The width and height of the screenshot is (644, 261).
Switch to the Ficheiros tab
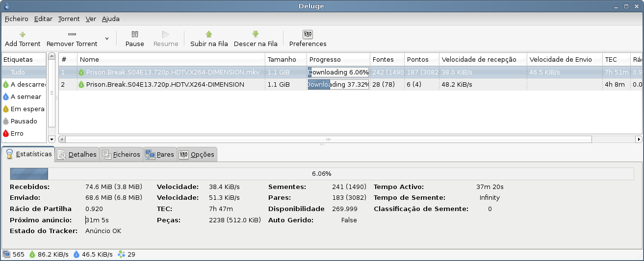click(x=121, y=154)
